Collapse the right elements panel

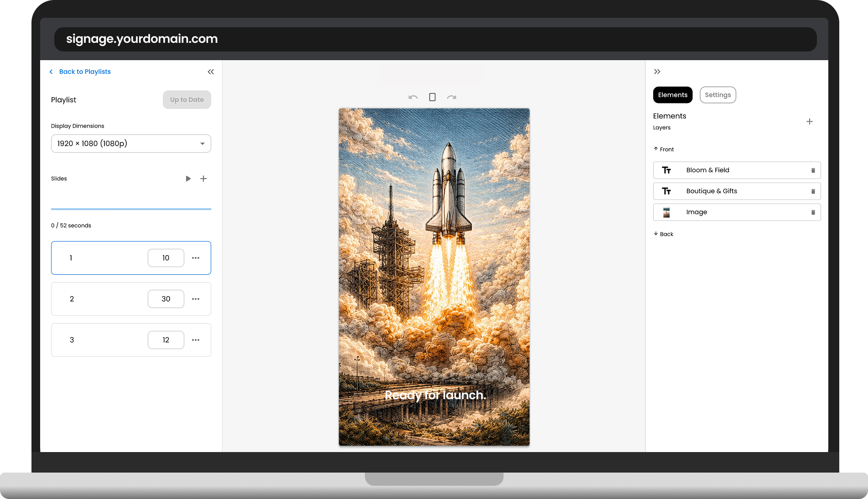click(x=657, y=72)
